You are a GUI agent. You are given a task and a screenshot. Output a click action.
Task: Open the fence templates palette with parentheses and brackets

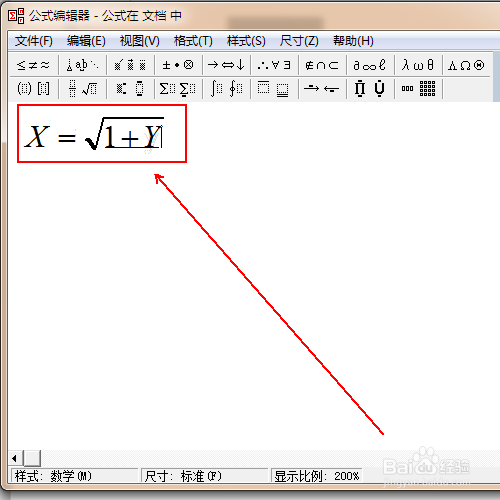coord(33,88)
